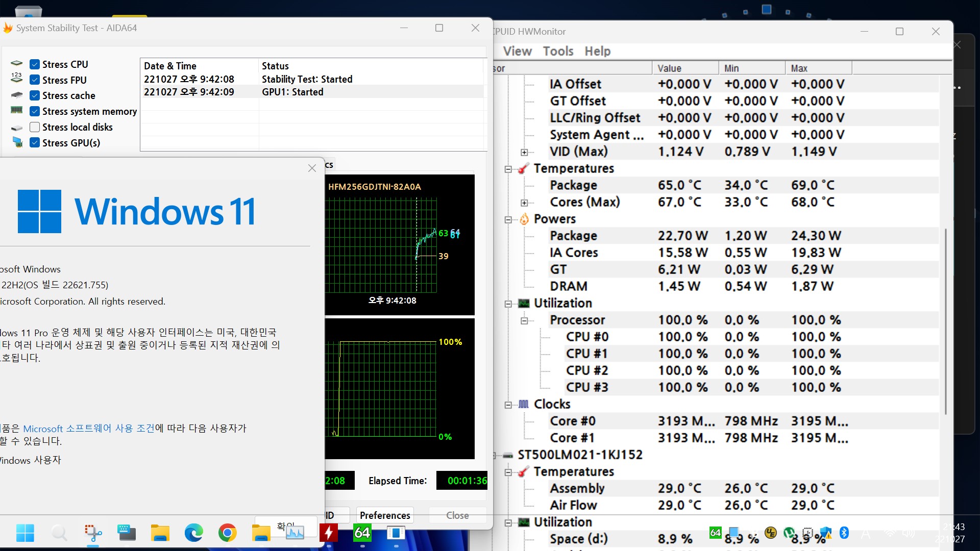
Task: Click the waveform icon next to Clocks
Action: point(523,404)
